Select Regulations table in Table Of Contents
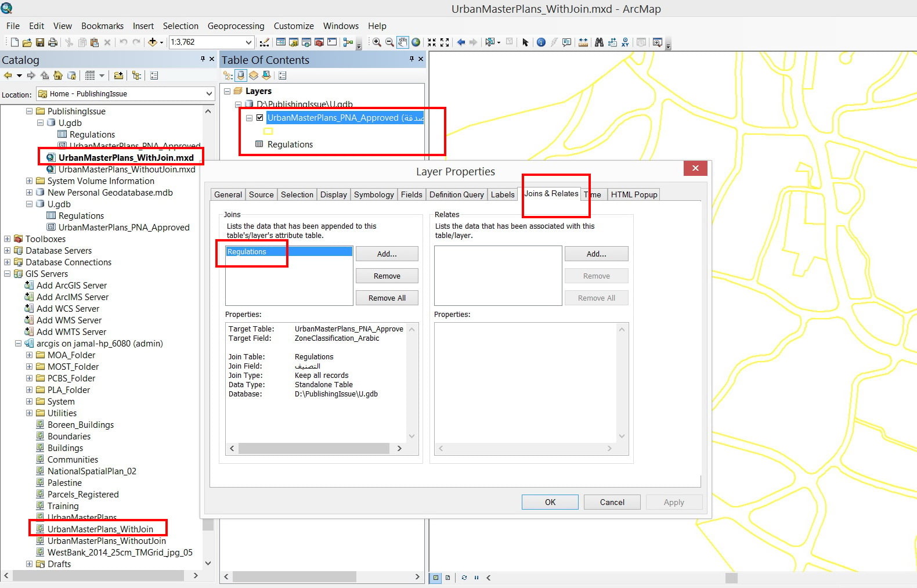The width and height of the screenshot is (917, 588). pyautogui.click(x=290, y=144)
